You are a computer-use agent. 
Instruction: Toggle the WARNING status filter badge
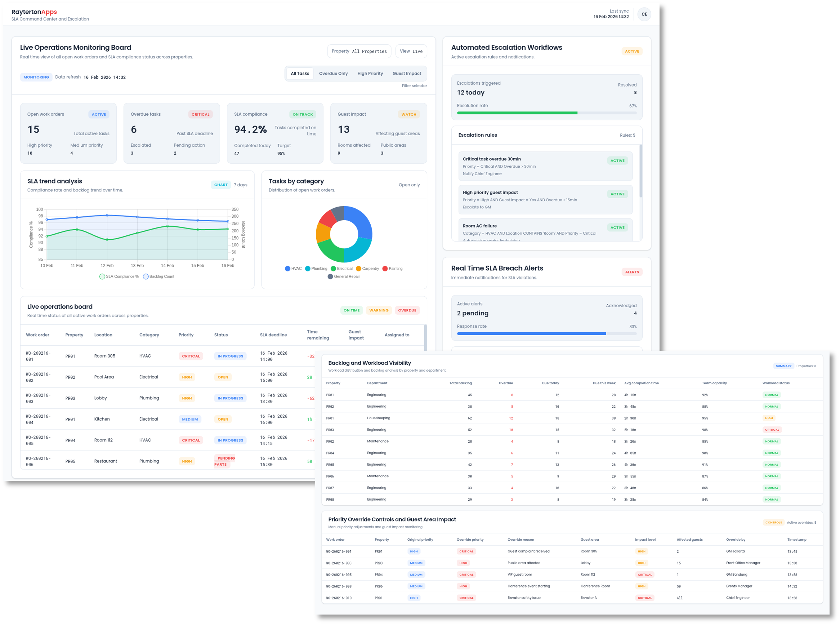tap(379, 310)
